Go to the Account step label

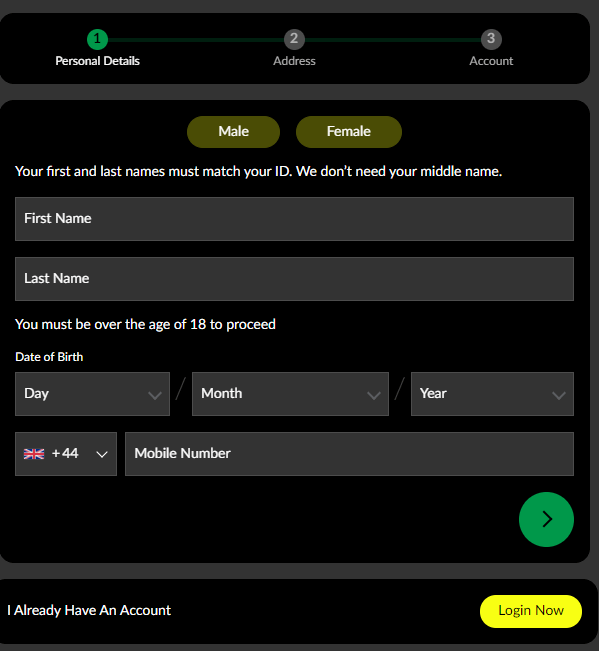tap(491, 61)
